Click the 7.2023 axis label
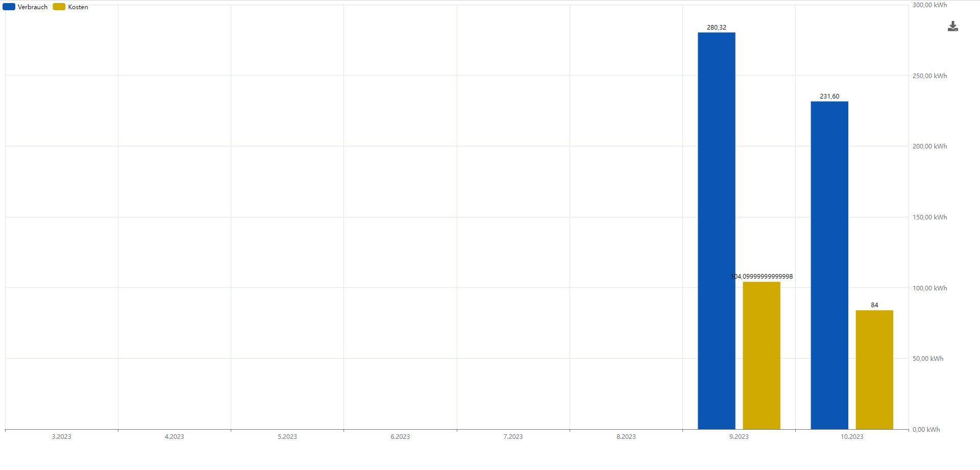The width and height of the screenshot is (980, 470). click(x=513, y=437)
